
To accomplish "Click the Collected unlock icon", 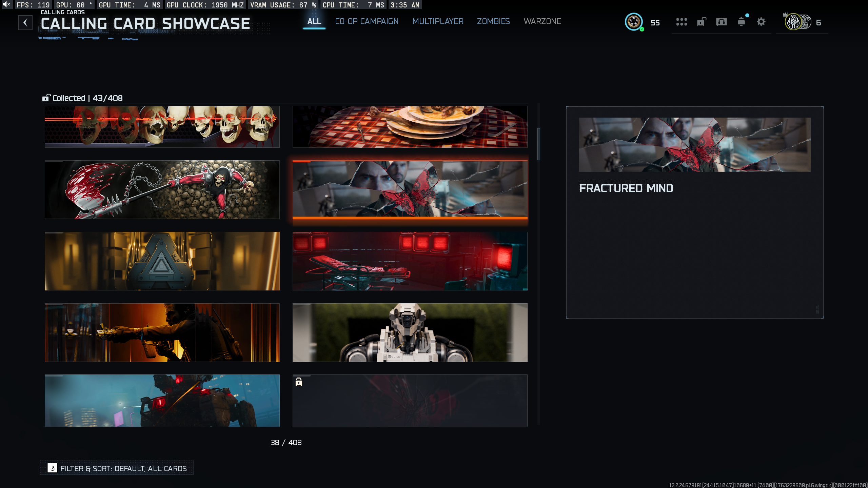I will point(46,98).
